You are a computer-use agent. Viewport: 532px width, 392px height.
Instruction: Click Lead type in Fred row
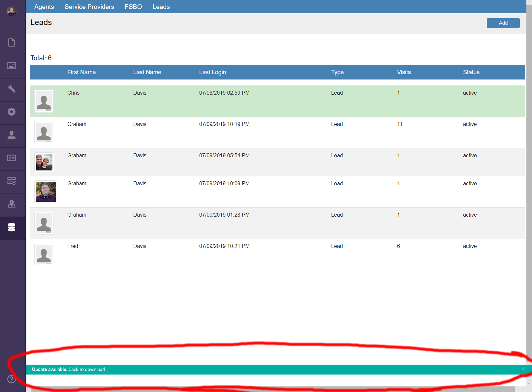point(337,246)
